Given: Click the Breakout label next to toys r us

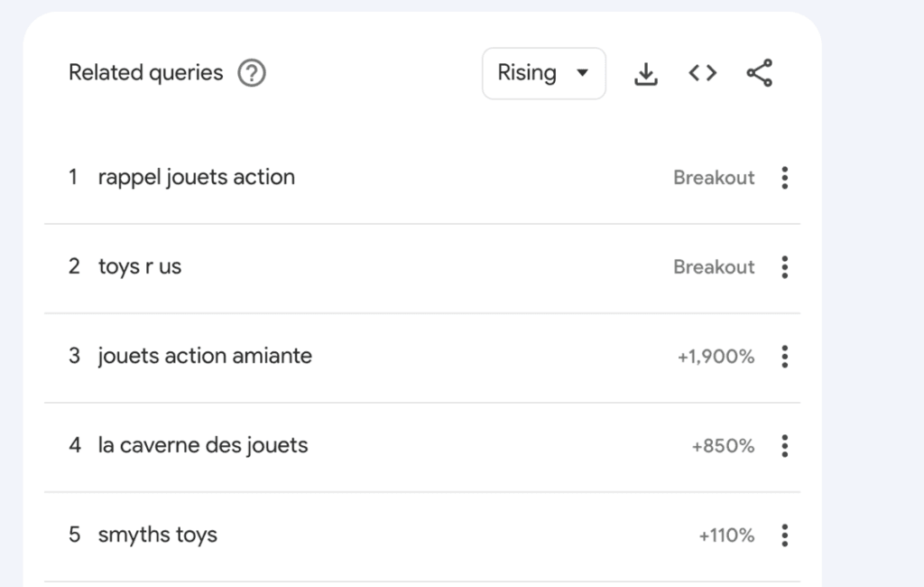Looking at the screenshot, I should 714,267.
